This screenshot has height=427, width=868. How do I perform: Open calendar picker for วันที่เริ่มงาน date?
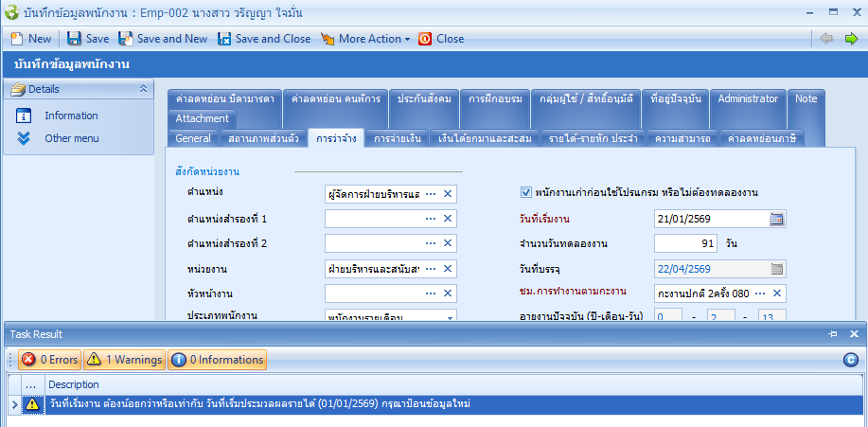click(x=777, y=219)
